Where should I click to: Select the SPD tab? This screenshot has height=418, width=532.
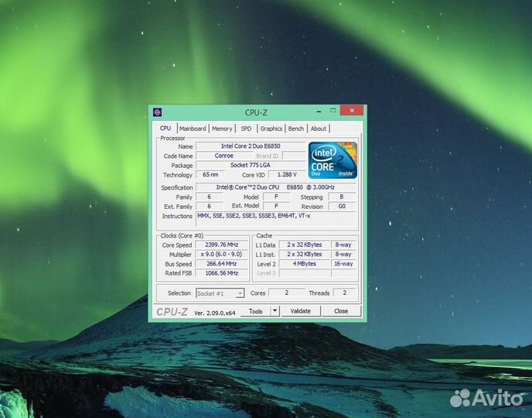(x=246, y=128)
